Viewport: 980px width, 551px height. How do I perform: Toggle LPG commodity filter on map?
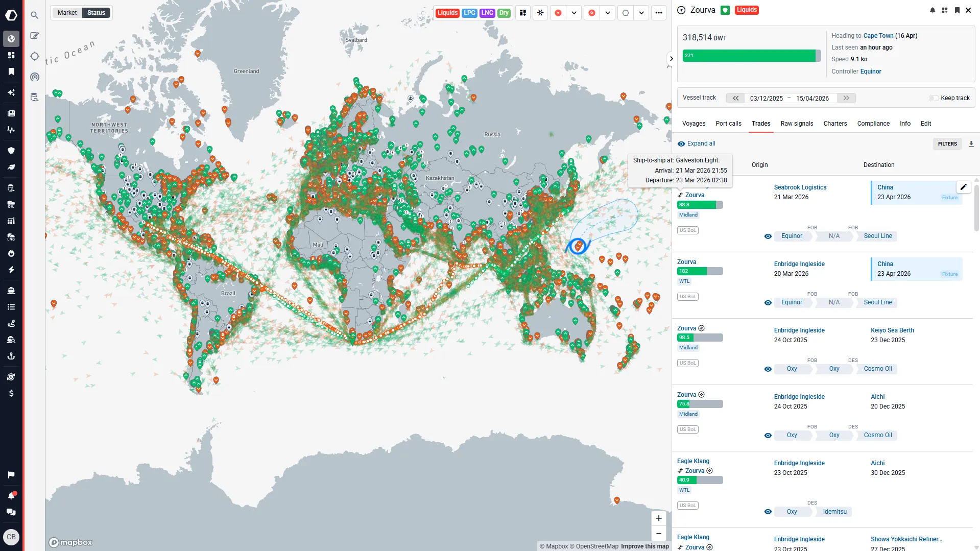tap(469, 13)
